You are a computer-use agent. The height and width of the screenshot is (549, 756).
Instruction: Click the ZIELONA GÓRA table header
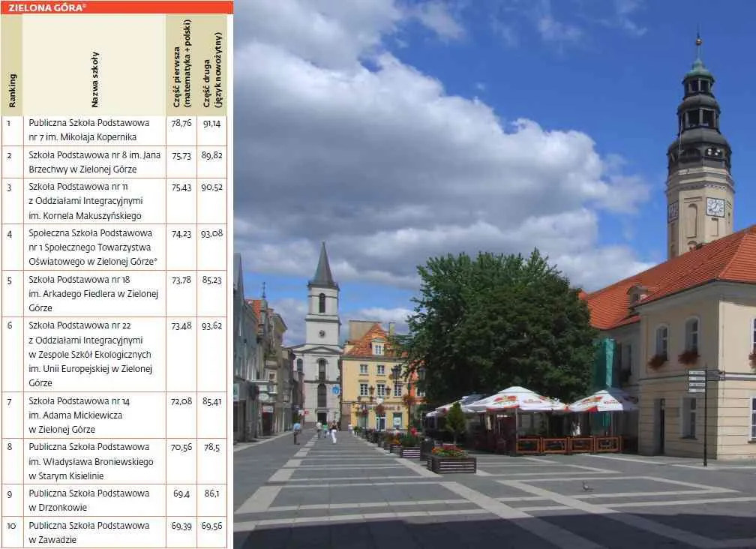click(x=117, y=7)
